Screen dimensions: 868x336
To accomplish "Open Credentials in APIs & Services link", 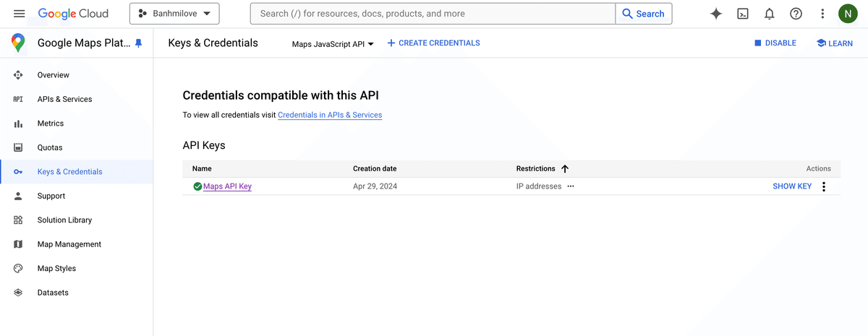I will click(330, 115).
